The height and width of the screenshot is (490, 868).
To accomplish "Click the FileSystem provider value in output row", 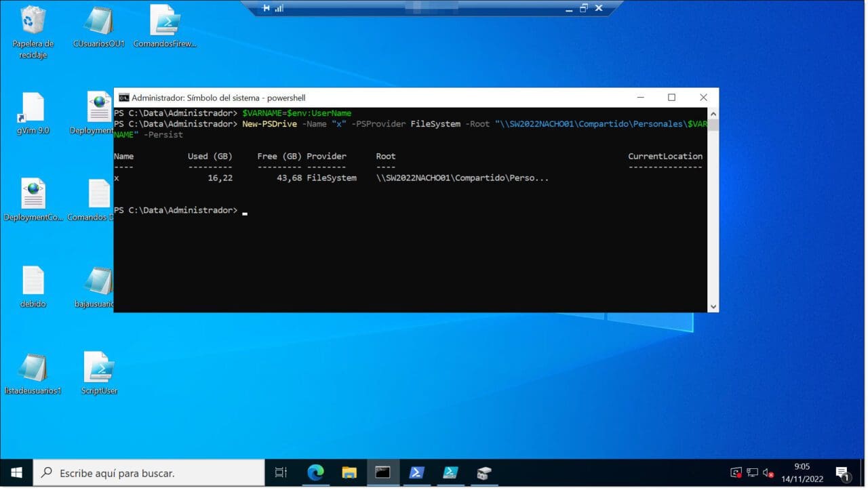I will coord(332,178).
